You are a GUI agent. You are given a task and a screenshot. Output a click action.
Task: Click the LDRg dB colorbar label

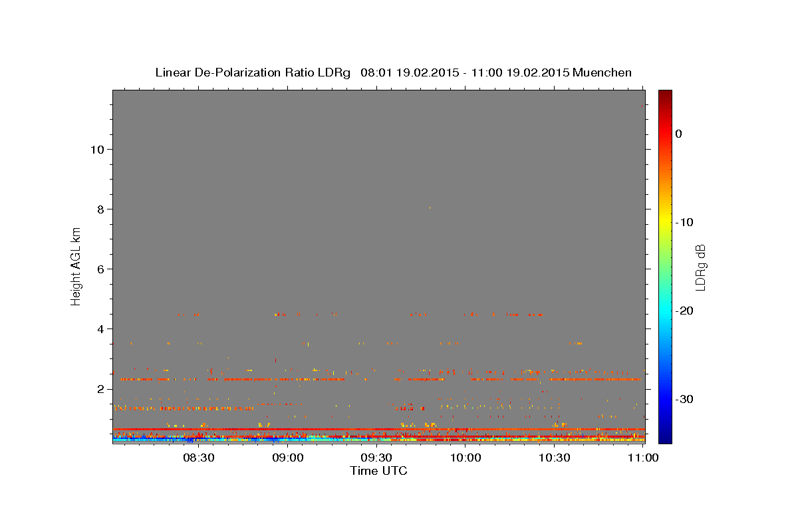(x=700, y=267)
